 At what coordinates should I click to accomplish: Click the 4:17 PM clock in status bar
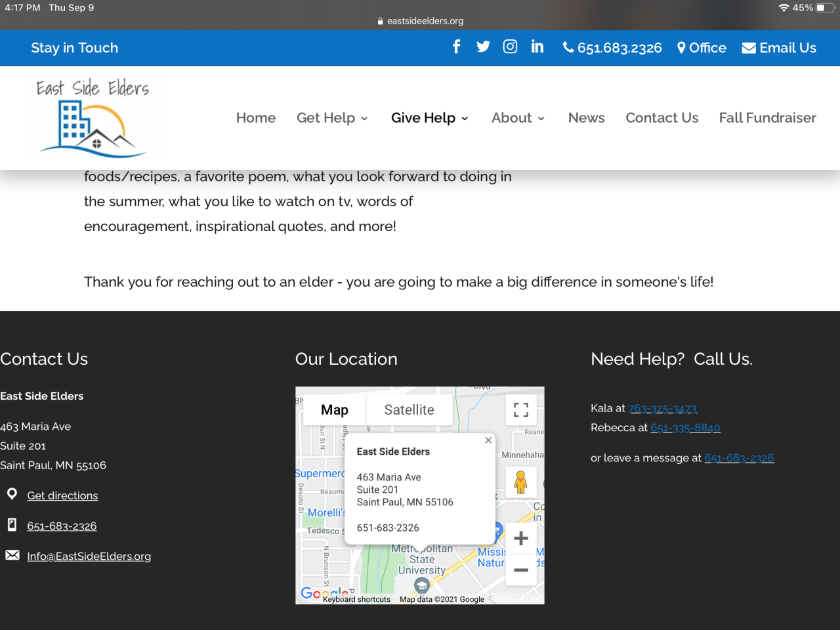coord(22,8)
